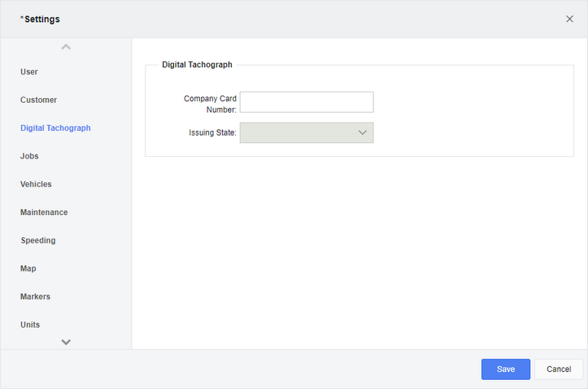
Task: Open the Issuing State dropdown arrow
Action: point(363,132)
